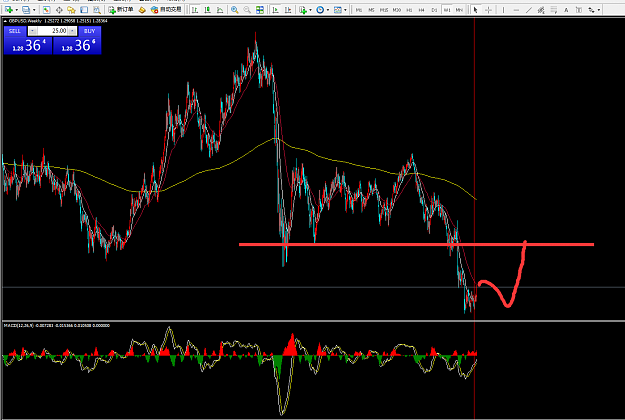Select the Text Label tool
The height and width of the screenshot is (420, 625).
578,10
